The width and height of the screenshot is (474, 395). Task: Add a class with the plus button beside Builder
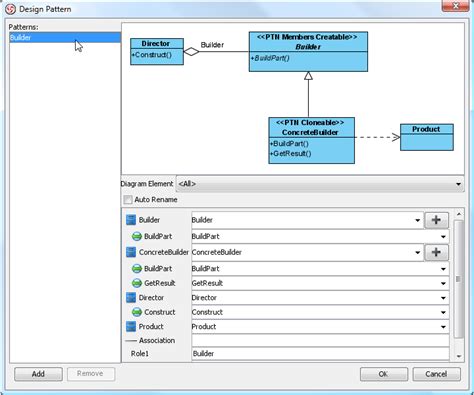pos(436,220)
